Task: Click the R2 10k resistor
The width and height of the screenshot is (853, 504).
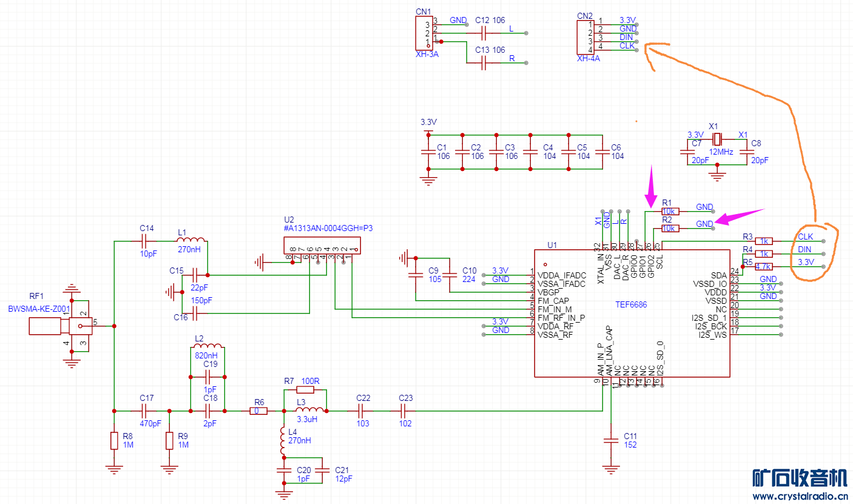Action: pos(670,229)
